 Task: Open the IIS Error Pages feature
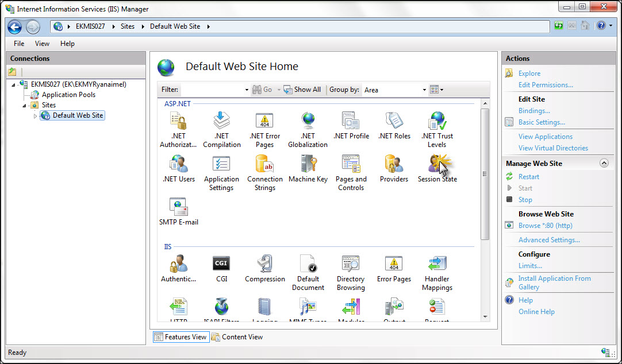click(x=394, y=268)
